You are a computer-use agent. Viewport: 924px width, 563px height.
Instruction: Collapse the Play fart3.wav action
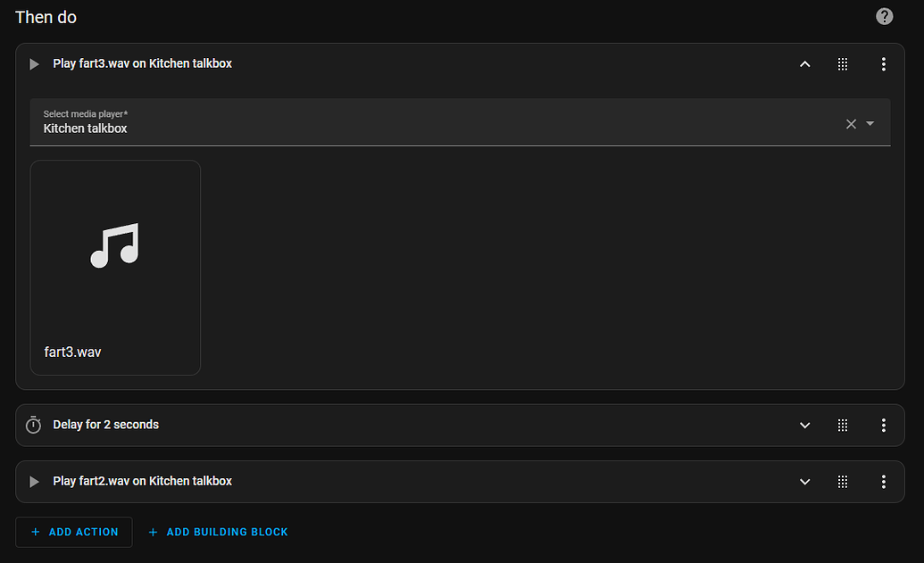tap(804, 64)
